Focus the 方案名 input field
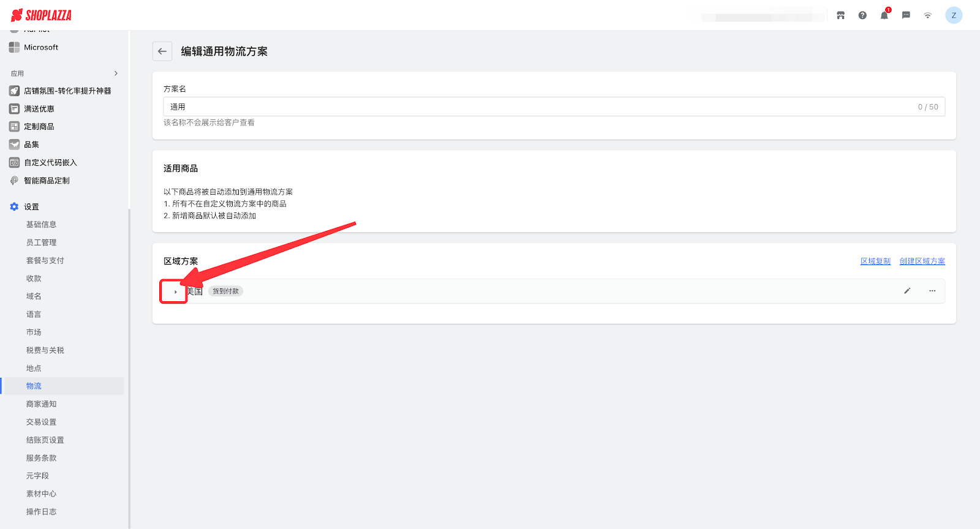 tap(539, 107)
